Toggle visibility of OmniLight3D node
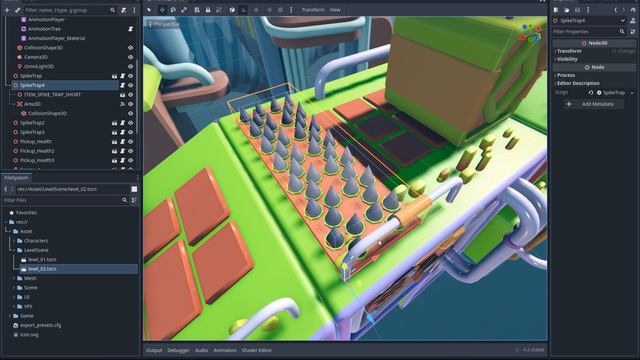640x360 pixels. 131,67
